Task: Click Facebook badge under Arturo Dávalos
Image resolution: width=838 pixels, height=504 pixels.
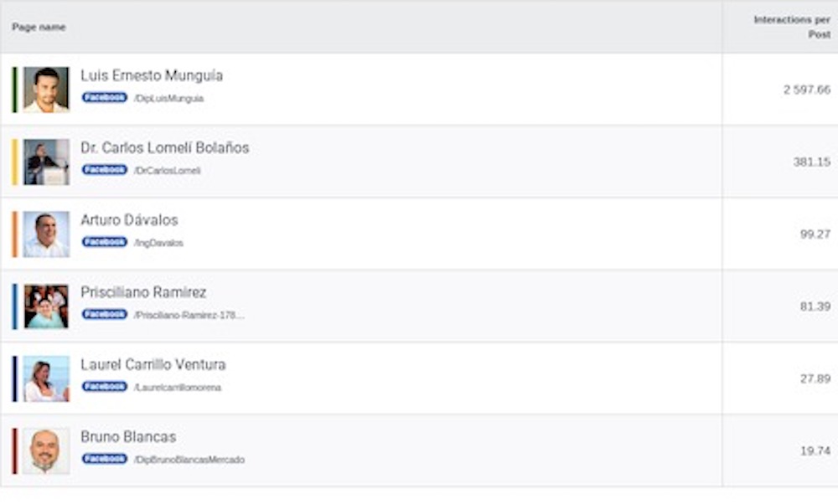Action: [104, 242]
